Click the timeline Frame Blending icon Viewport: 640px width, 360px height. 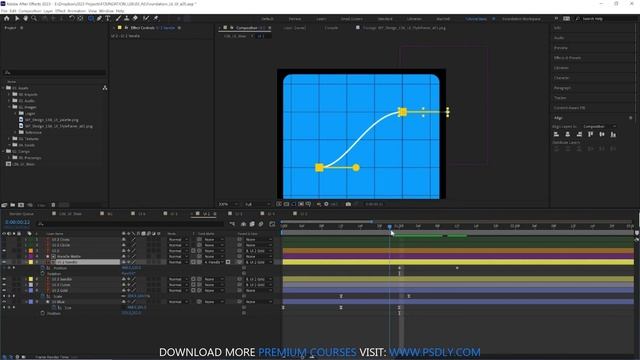pos(252,224)
